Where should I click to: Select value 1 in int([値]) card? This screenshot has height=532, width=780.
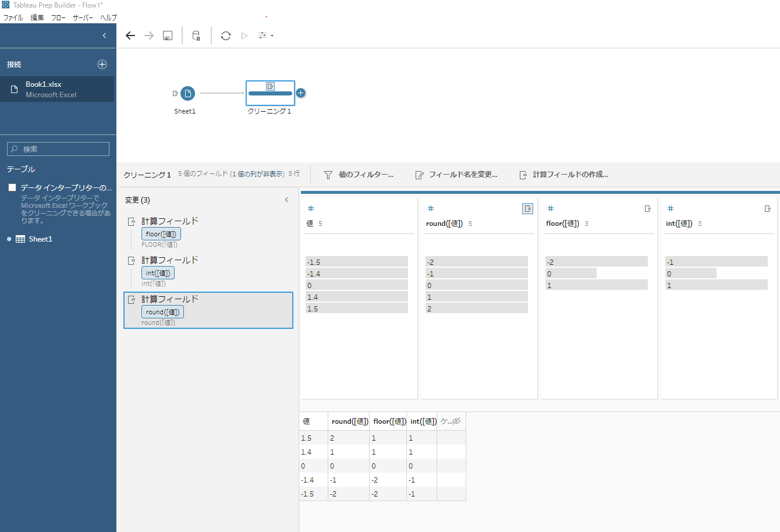click(x=717, y=285)
